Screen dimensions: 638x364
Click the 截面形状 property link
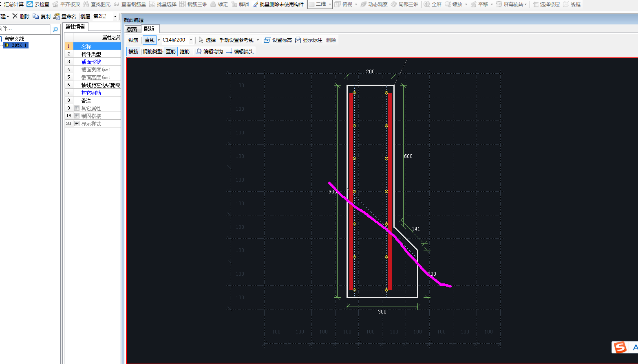point(91,62)
